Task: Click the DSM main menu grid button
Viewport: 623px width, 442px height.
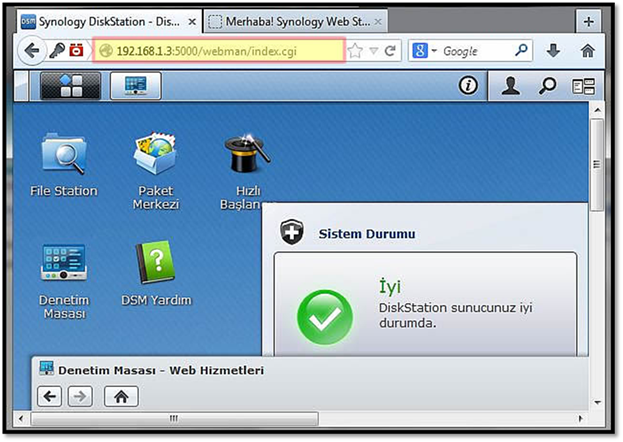Action: click(x=70, y=87)
